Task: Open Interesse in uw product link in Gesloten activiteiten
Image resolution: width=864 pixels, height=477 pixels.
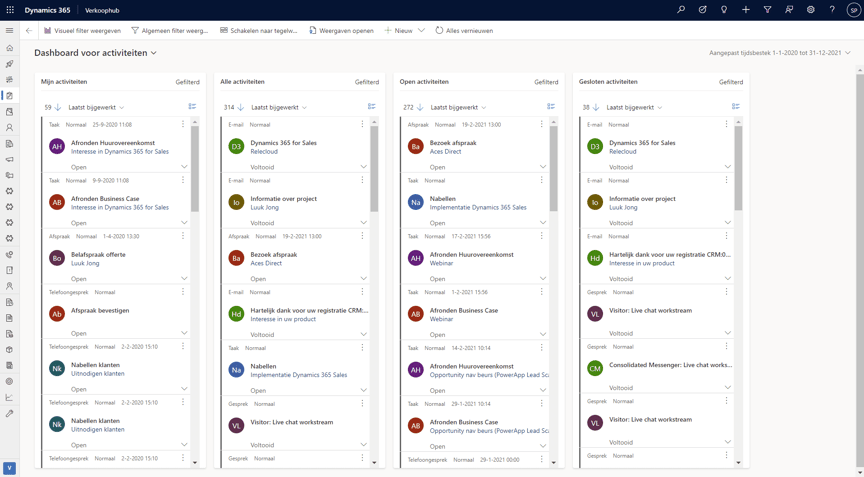Action: (642, 263)
